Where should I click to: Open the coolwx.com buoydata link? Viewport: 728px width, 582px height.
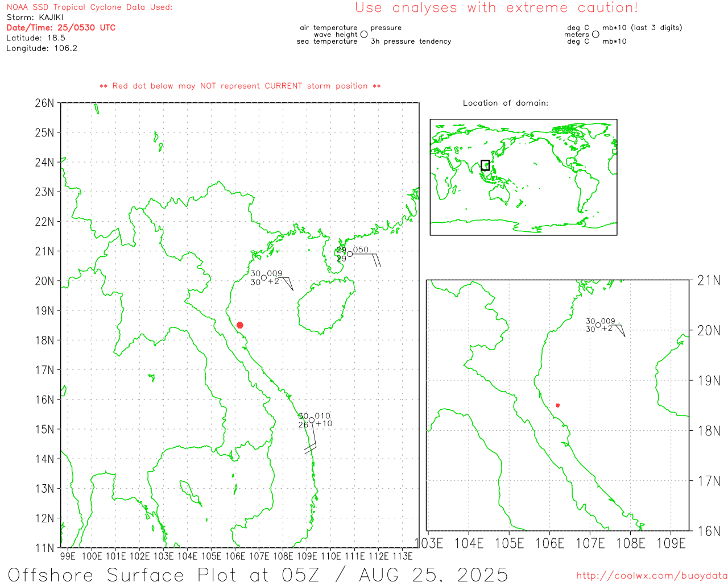pyautogui.click(x=652, y=576)
